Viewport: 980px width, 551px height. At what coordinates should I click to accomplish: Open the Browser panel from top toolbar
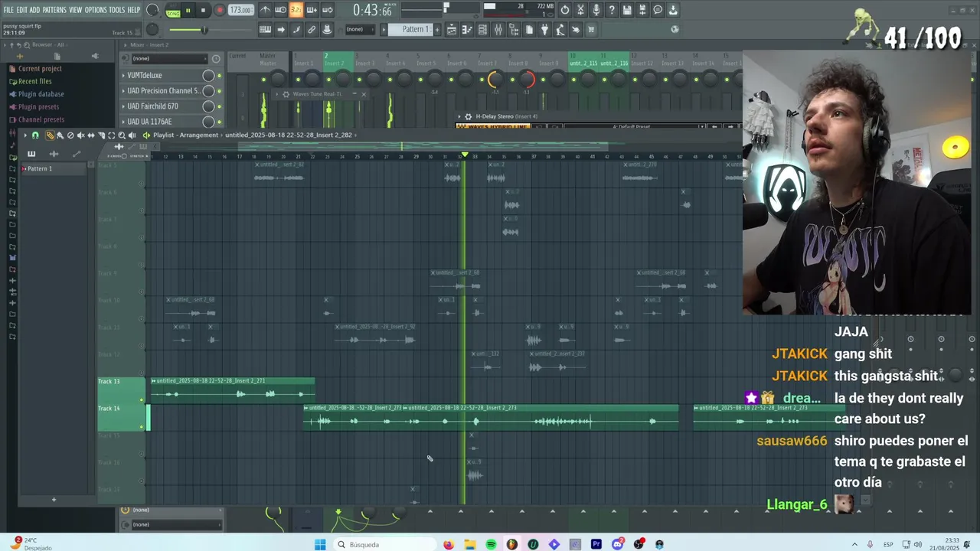pos(514,30)
